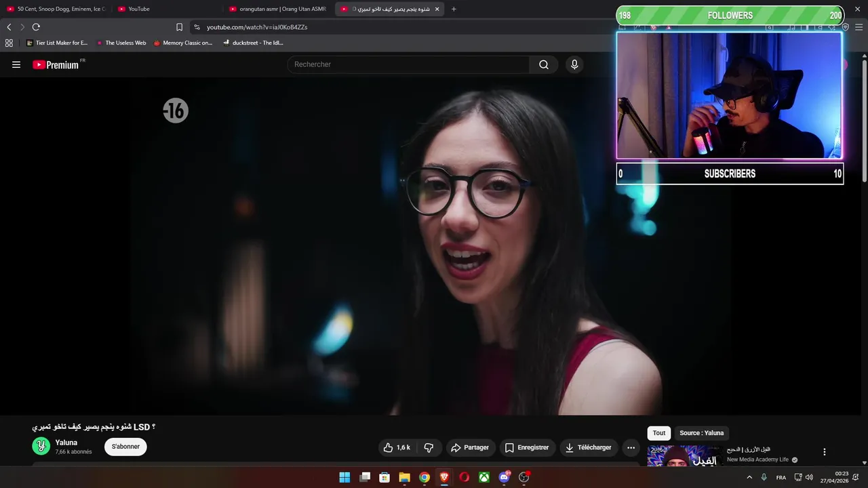Close the active Arabic-titled tab
The image size is (868, 488).
pos(437,9)
